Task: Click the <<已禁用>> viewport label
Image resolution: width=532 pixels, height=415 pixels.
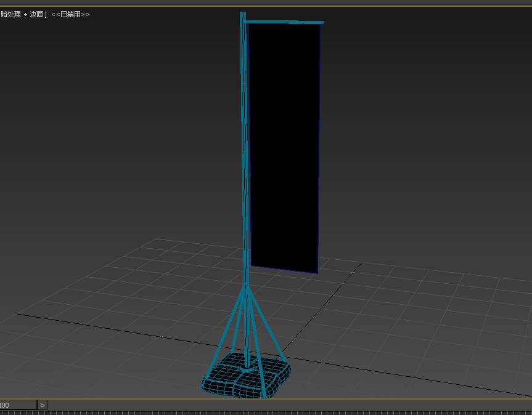Action: coord(70,14)
